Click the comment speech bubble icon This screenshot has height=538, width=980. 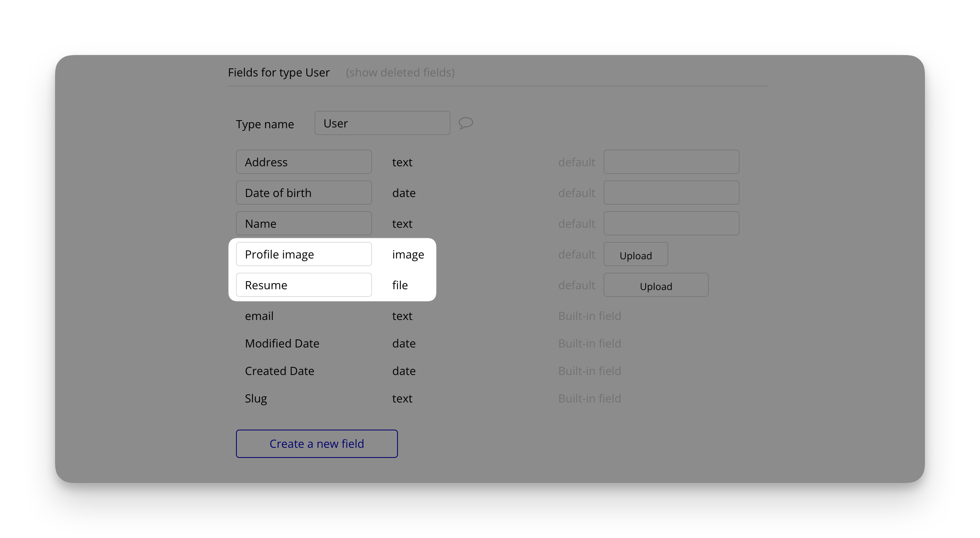click(x=466, y=123)
